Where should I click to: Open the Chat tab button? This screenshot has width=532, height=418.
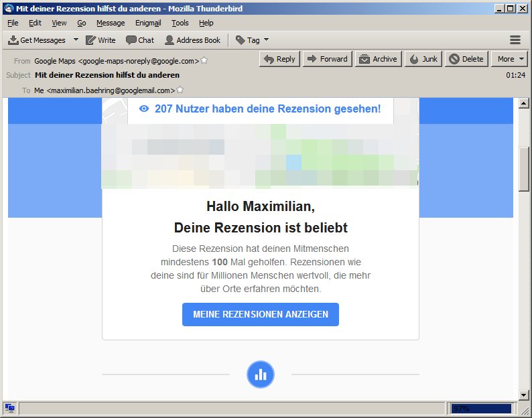140,40
